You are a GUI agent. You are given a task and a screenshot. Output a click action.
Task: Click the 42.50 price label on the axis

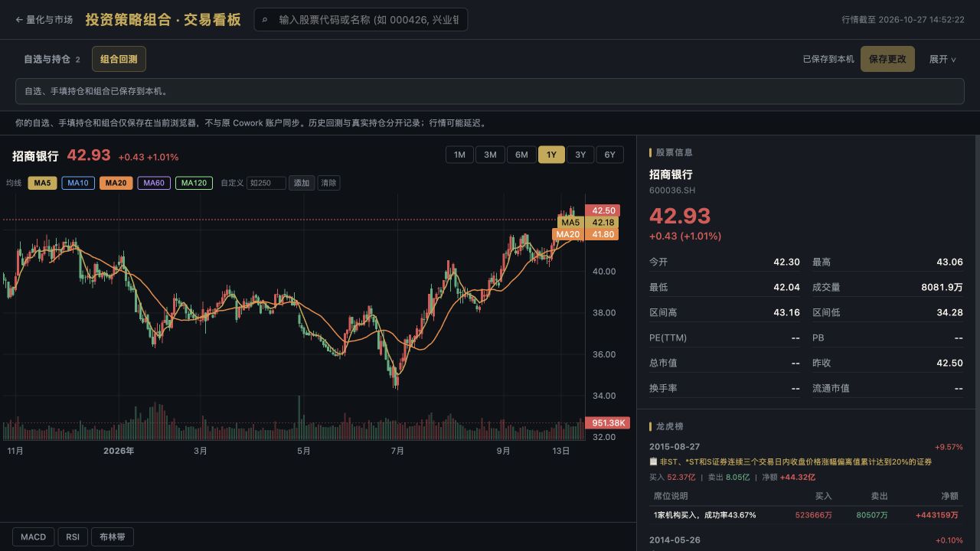(x=602, y=210)
